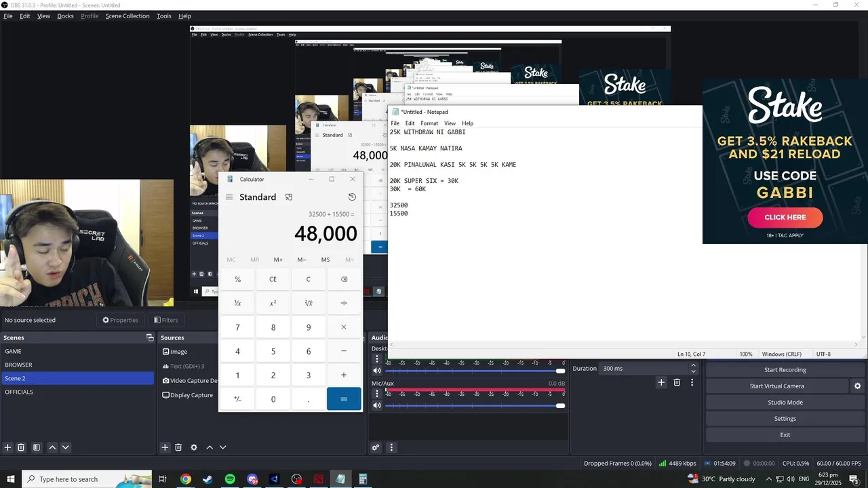Open OBS Edit menu
The width and height of the screenshot is (868, 488).
(x=25, y=16)
